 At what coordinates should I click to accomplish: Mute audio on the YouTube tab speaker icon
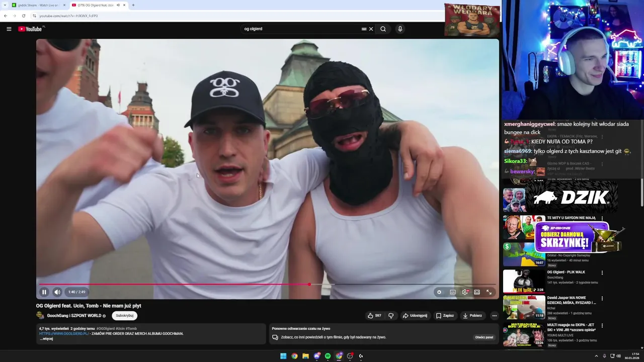pyautogui.click(x=118, y=5)
